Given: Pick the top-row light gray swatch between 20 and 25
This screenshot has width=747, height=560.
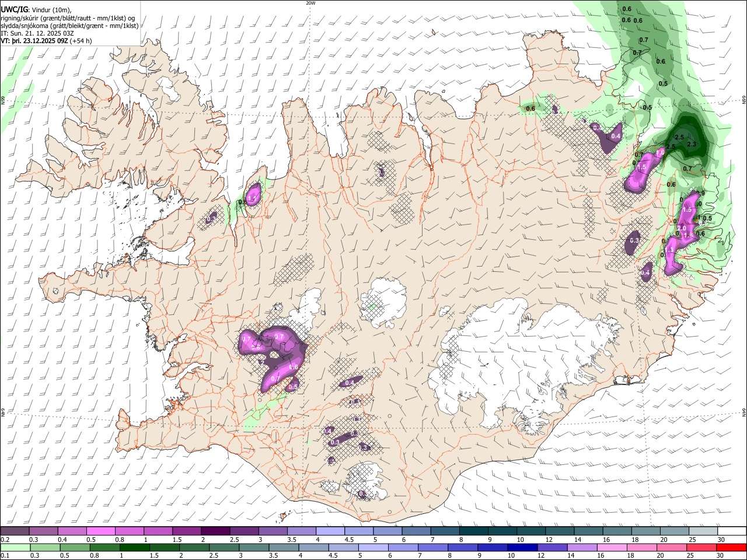Looking at the screenshot, I should click(675, 531).
